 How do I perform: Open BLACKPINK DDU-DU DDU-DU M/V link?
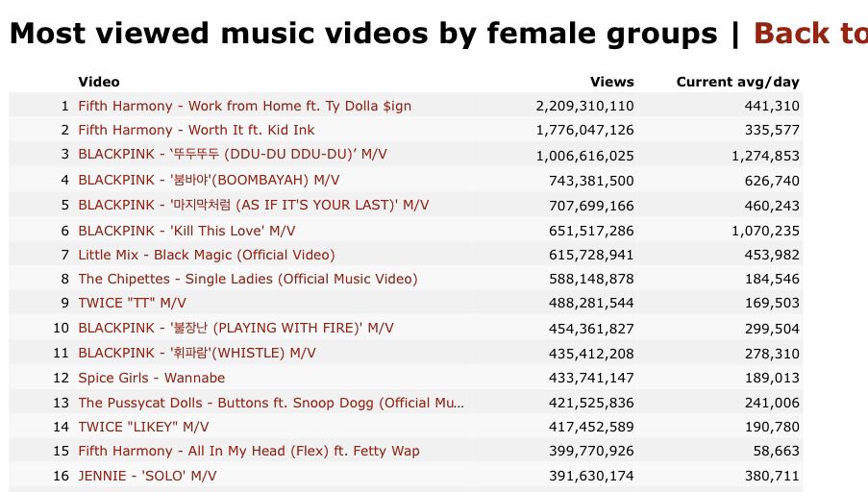[x=233, y=154]
